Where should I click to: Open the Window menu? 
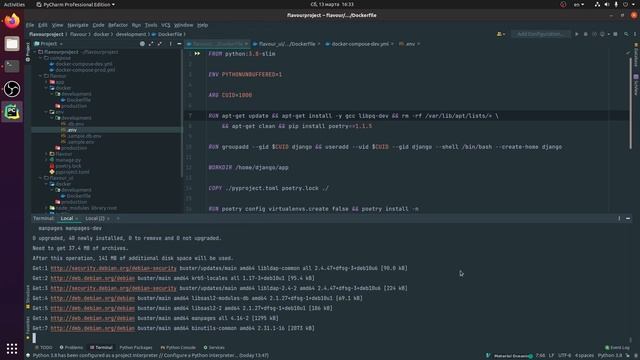184,25
